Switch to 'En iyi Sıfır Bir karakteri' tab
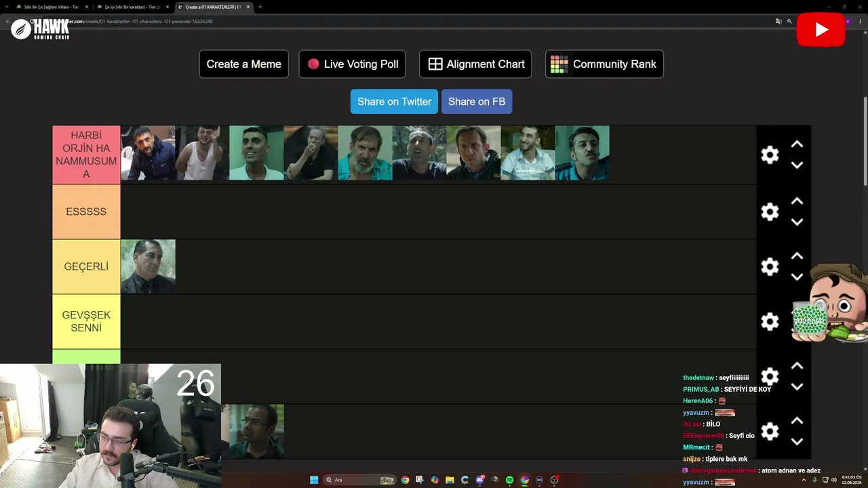This screenshot has height=488, width=868. pos(132,7)
